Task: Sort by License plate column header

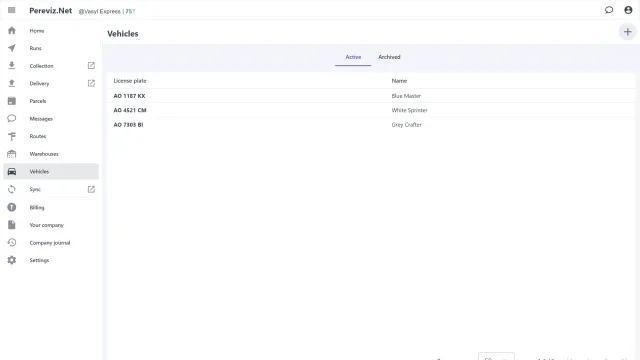Action: pos(130,81)
